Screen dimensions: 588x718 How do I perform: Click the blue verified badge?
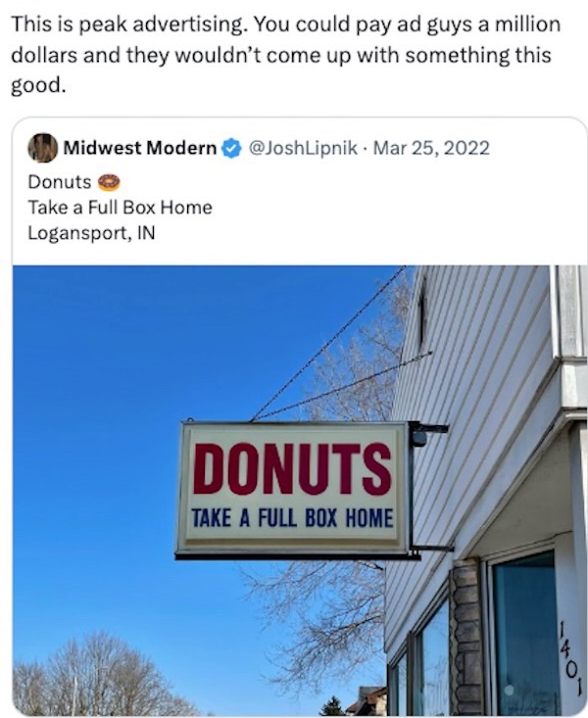[x=231, y=149]
